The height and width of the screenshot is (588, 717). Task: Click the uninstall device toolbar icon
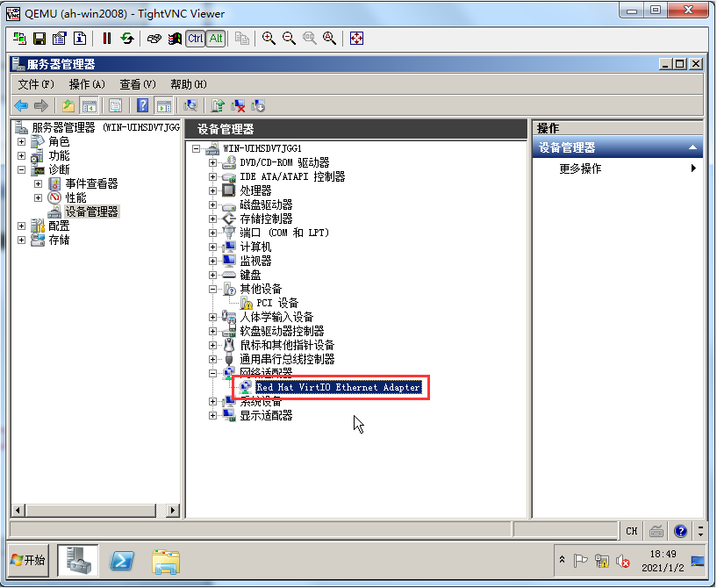click(238, 105)
